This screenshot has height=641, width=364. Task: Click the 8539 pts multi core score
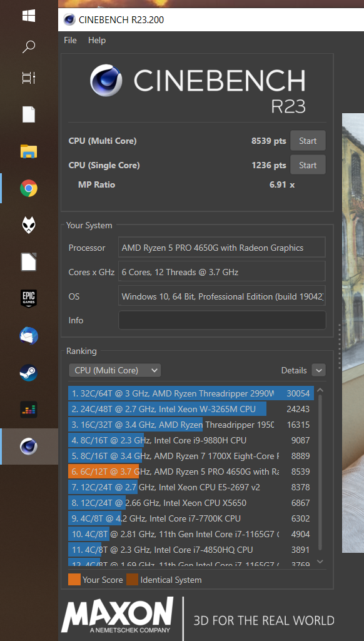pos(269,141)
